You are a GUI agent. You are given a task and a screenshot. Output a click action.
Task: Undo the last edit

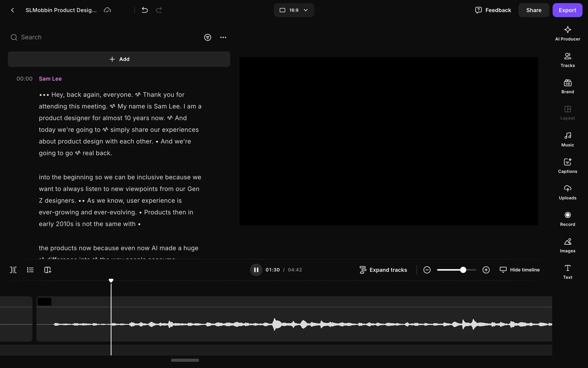pyautogui.click(x=145, y=10)
